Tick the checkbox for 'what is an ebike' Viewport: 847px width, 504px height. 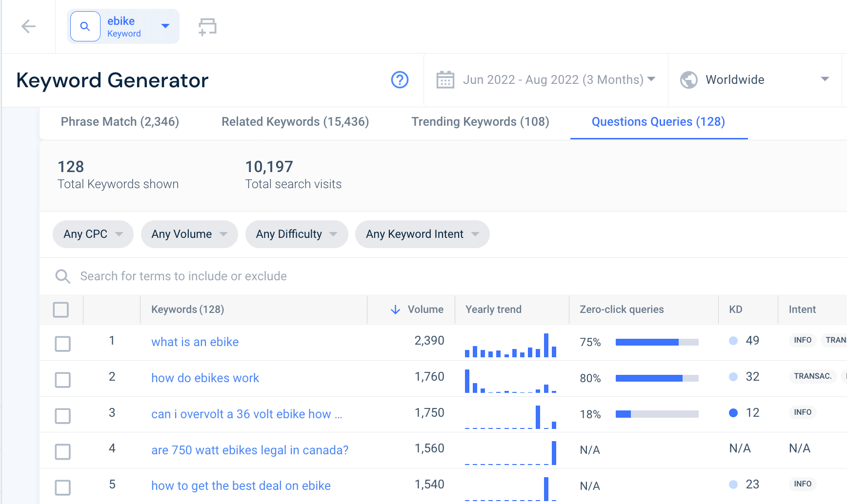click(62, 344)
